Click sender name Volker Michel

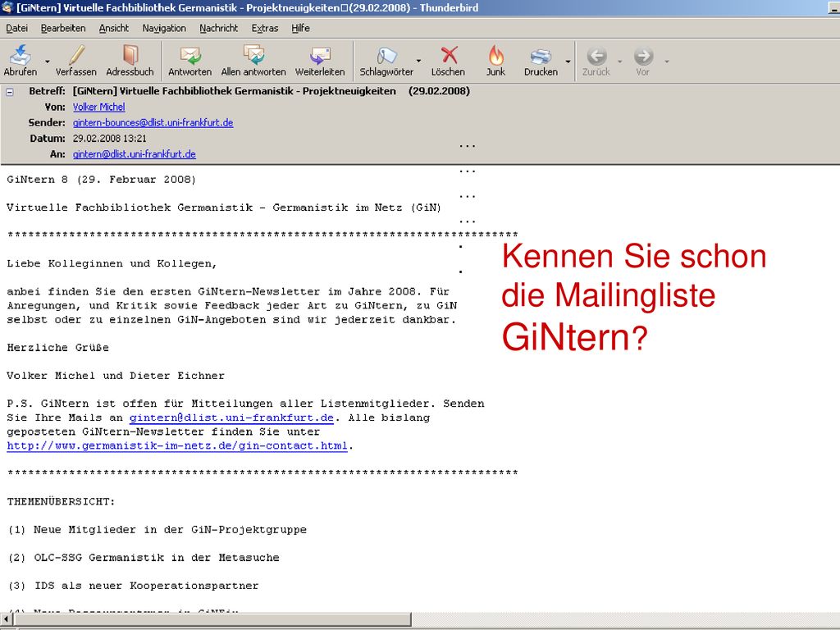click(98, 107)
